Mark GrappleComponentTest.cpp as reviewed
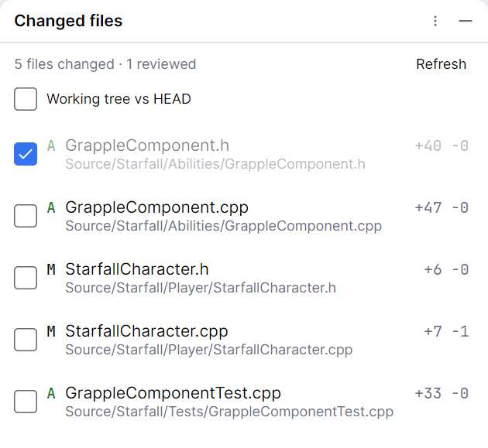The image size is (488, 448). [x=26, y=402]
